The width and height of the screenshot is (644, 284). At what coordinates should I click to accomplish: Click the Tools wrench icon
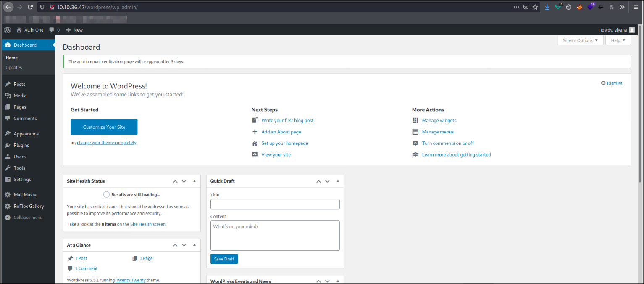coord(8,168)
